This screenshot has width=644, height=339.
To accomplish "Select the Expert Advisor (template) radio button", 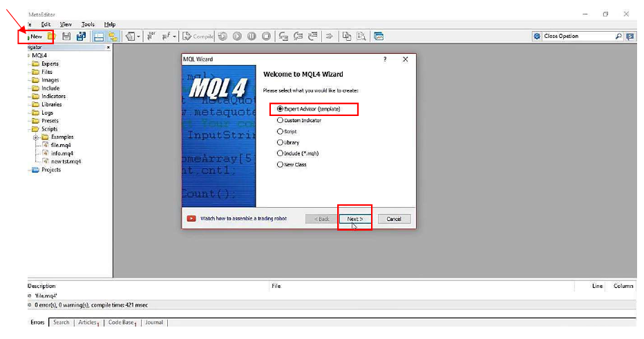I will pos(280,109).
